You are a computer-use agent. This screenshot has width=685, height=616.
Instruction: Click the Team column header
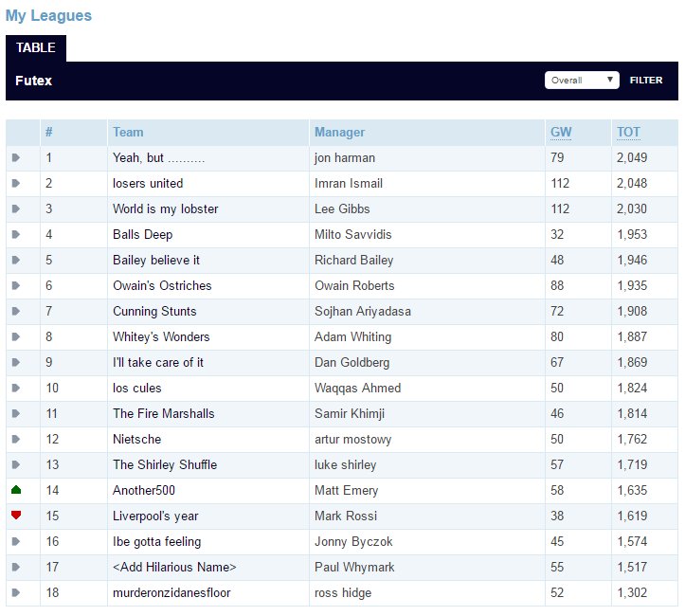click(x=128, y=132)
